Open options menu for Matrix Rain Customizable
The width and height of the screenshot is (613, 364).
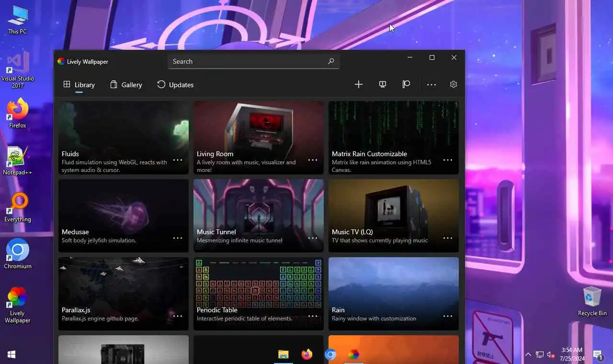[448, 160]
